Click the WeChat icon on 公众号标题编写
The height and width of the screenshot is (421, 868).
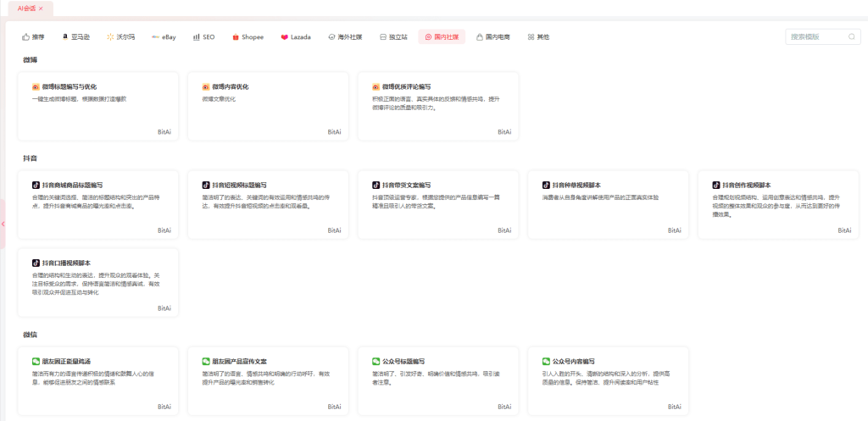376,361
